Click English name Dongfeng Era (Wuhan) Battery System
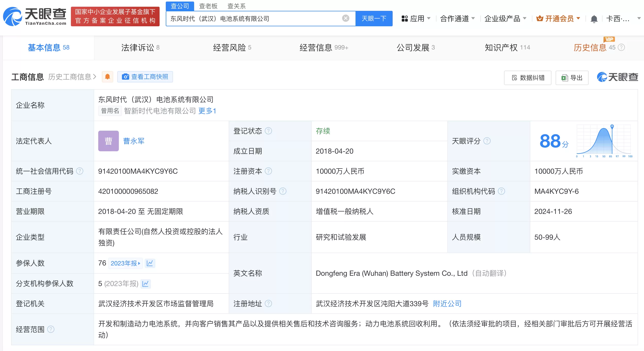 point(392,273)
